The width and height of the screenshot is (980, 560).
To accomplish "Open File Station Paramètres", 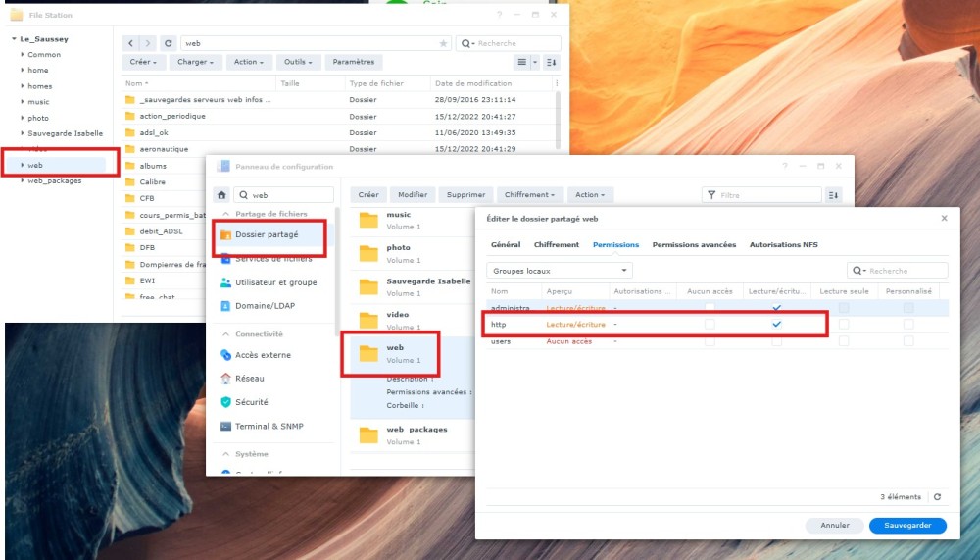I will (x=354, y=62).
